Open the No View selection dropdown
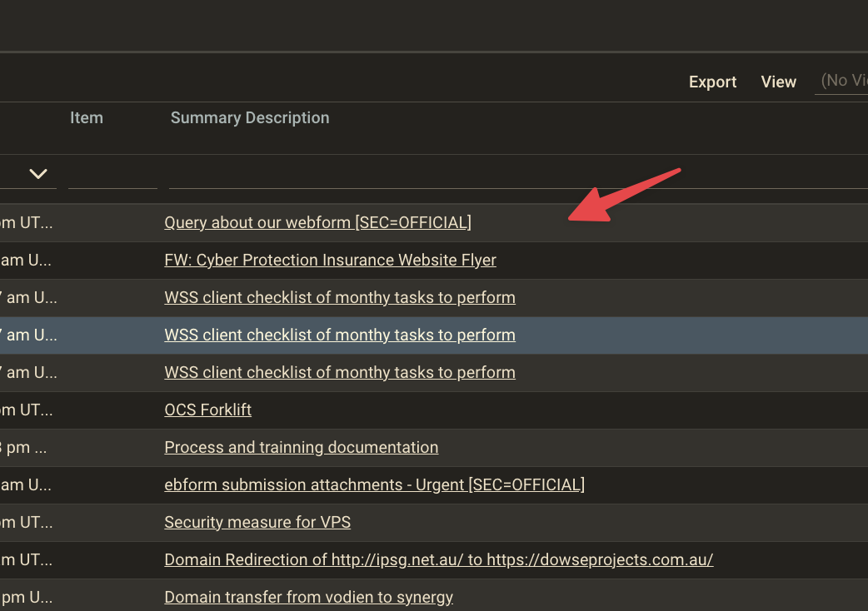Screen dimensions: 868x611 pyautogui.click(x=841, y=81)
